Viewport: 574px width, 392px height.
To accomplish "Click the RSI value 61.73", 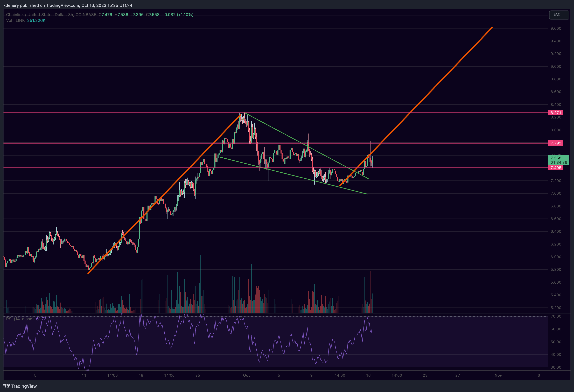I will point(41,319).
